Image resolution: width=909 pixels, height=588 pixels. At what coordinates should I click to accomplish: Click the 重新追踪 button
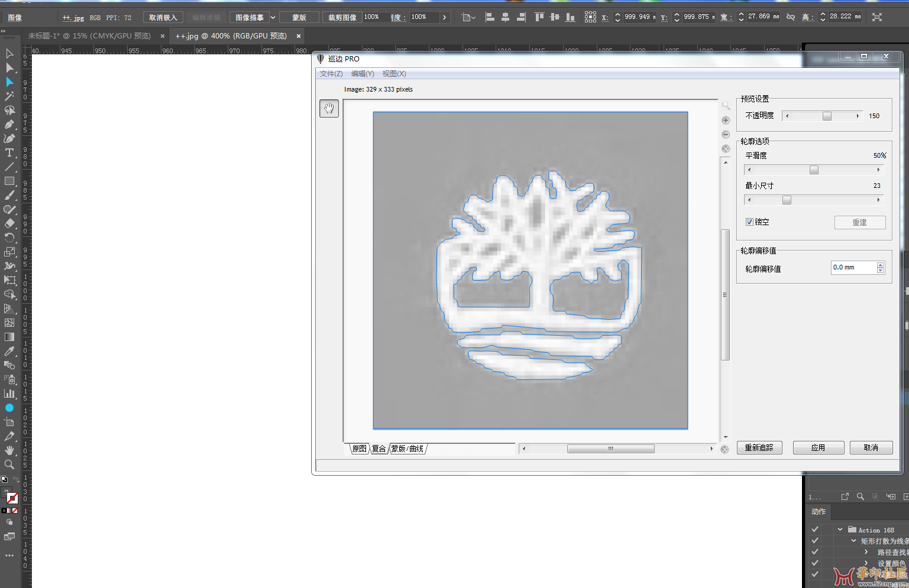click(x=759, y=448)
